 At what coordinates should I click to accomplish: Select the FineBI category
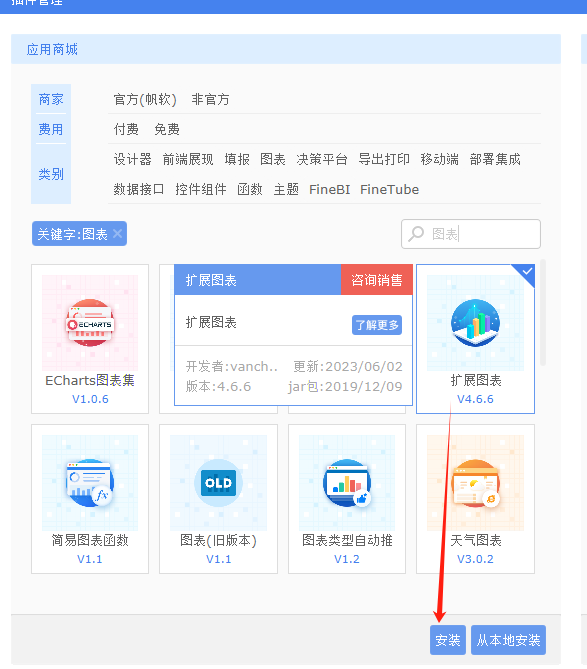(x=329, y=189)
